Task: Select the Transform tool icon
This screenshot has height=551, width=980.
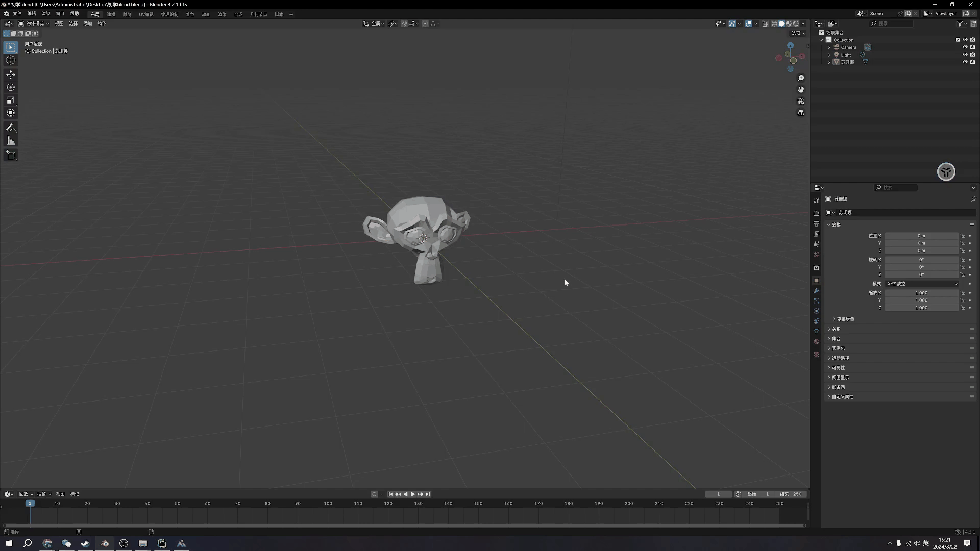Action: [x=10, y=112]
